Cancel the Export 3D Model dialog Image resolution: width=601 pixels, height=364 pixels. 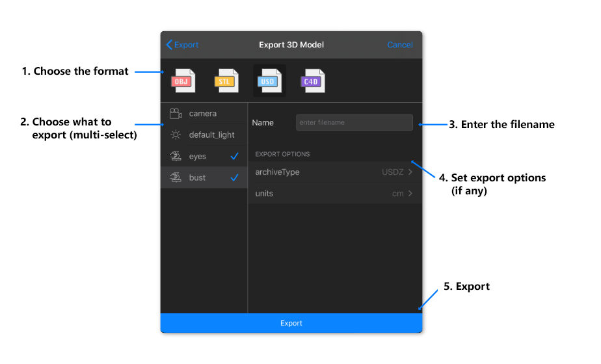tap(400, 44)
